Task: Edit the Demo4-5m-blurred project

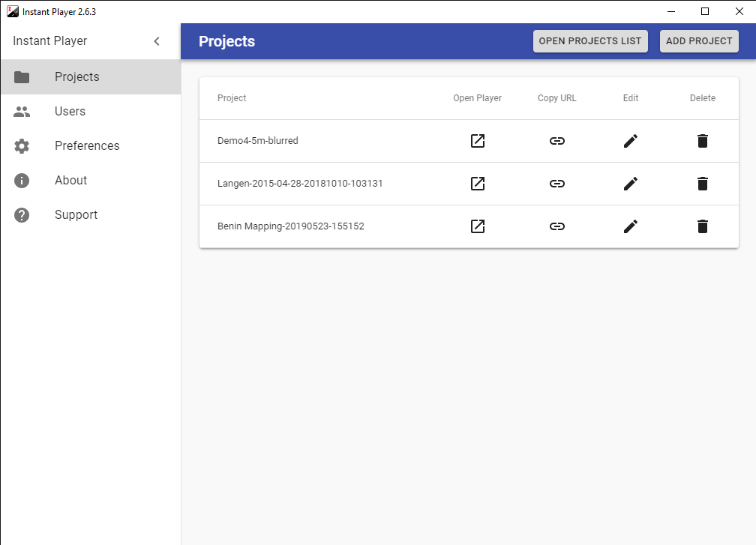Action: 630,141
